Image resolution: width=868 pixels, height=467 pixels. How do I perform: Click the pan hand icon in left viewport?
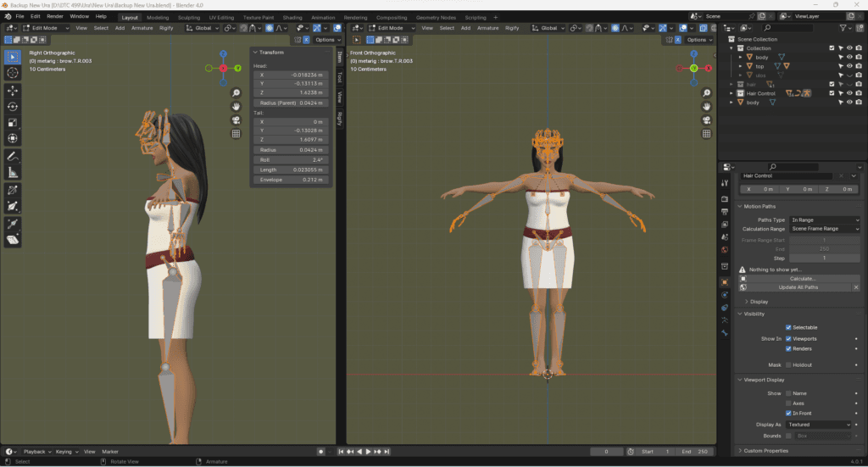(x=236, y=106)
